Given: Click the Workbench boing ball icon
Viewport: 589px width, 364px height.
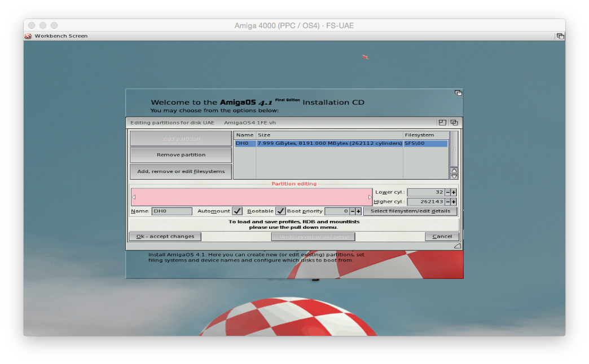Looking at the screenshot, I should pyautogui.click(x=28, y=36).
